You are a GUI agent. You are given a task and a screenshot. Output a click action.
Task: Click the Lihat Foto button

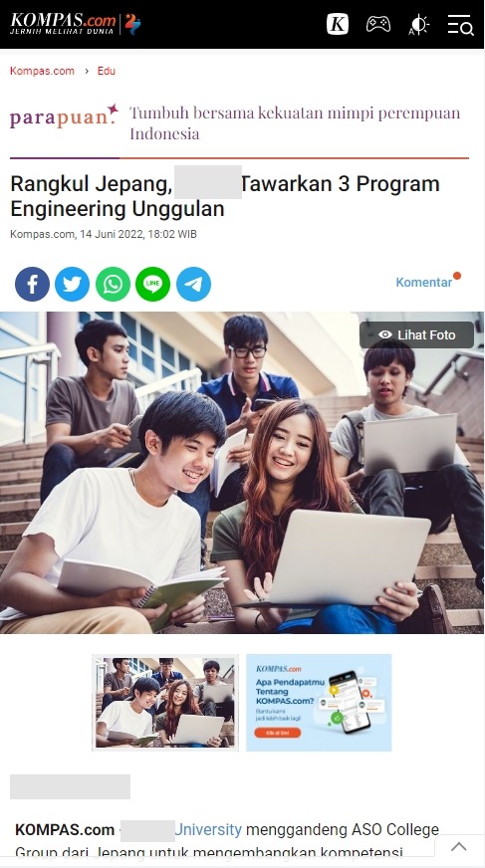(417, 334)
